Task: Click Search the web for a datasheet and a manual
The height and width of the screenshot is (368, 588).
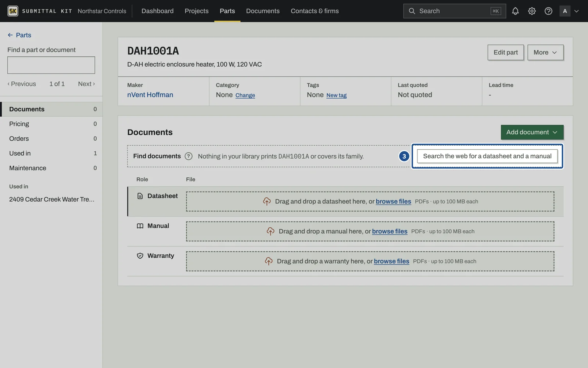Action: pos(487,156)
